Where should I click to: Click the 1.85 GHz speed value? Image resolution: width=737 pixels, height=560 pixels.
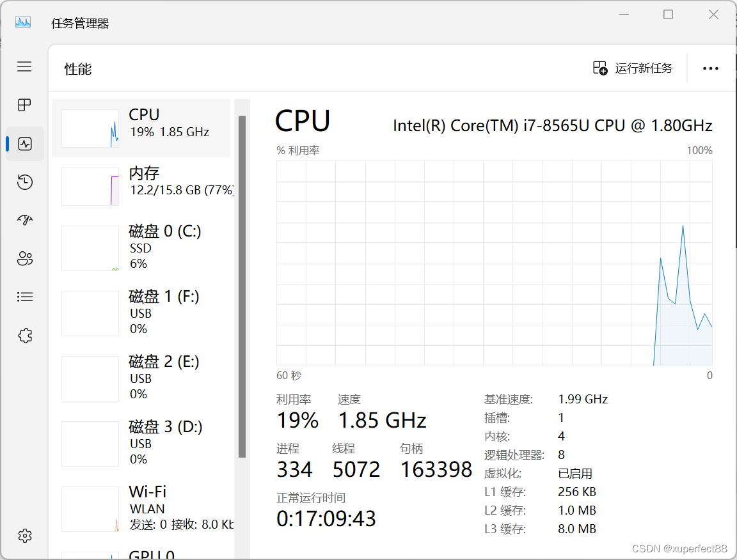coord(382,420)
